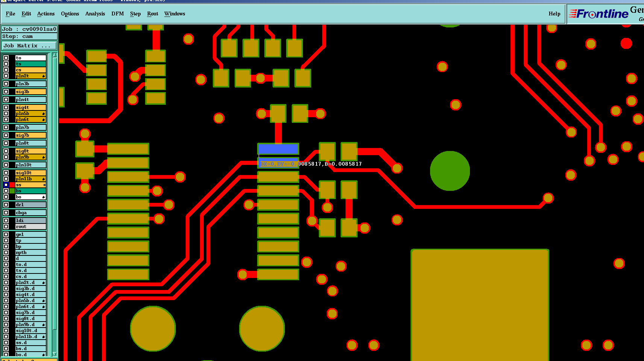This screenshot has height=361, width=644.
Task: Click the marker icon on pln9b layer row
Action: (x=44, y=157)
